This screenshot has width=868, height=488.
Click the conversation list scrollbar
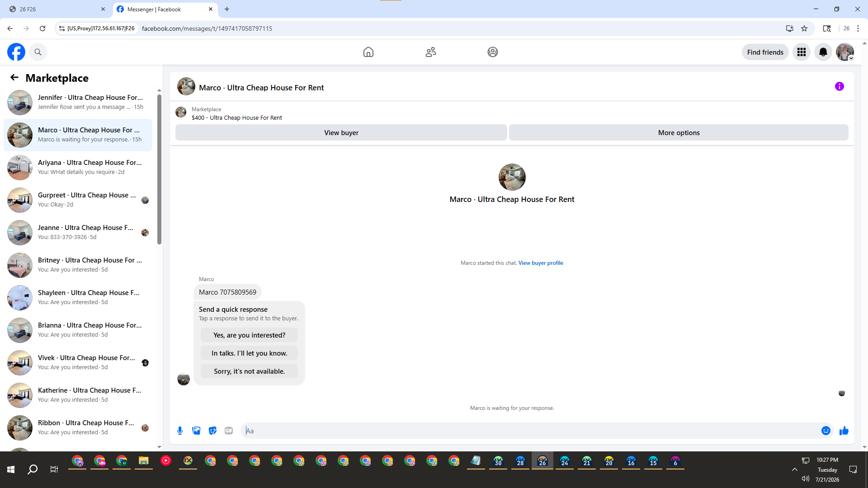(x=159, y=169)
